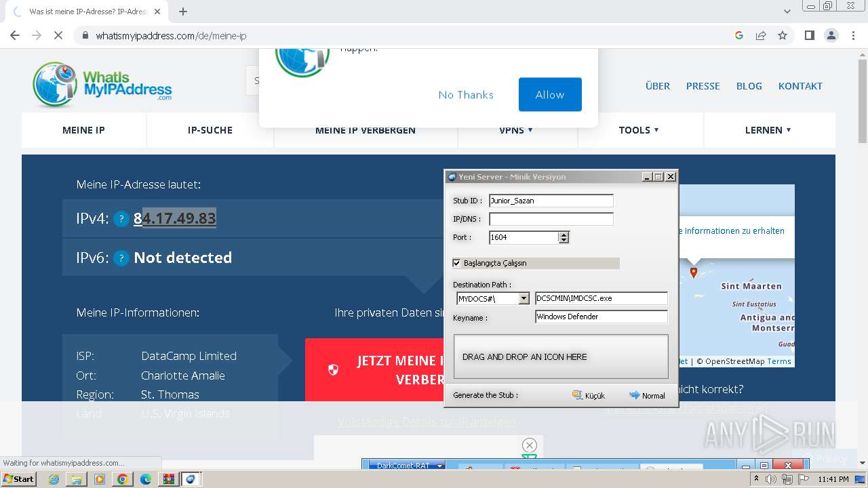The image size is (868, 488).
Task: Open the Windows Start menu
Action: pyautogui.click(x=18, y=479)
